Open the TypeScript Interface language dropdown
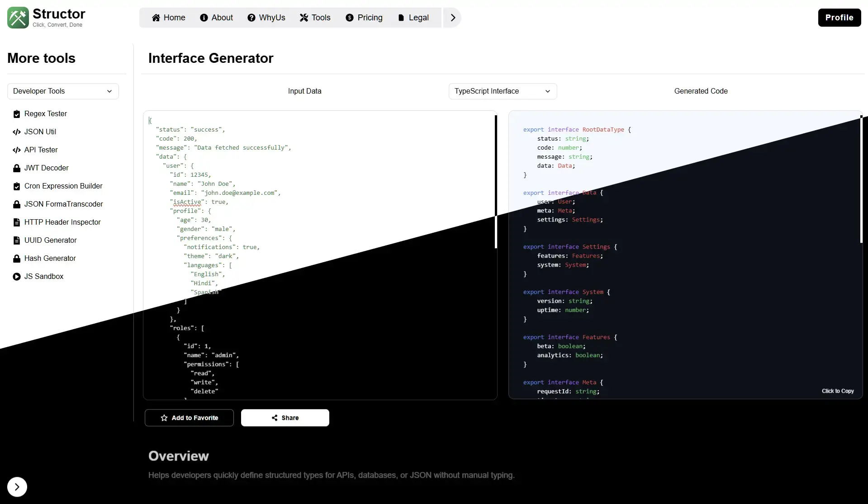Image resolution: width=868 pixels, height=504 pixels. pyautogui.click(x=503, y=91)
